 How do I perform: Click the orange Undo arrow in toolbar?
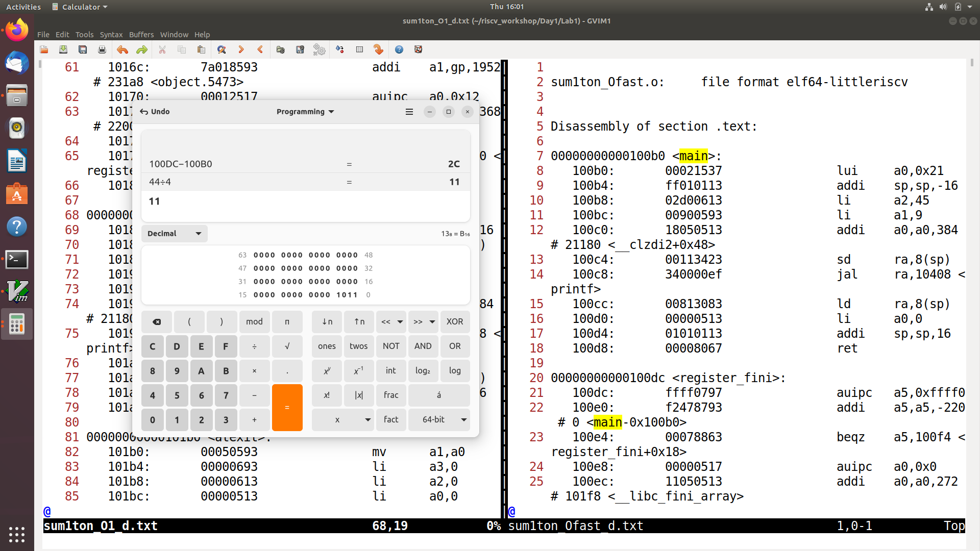[x=122, y=49]
